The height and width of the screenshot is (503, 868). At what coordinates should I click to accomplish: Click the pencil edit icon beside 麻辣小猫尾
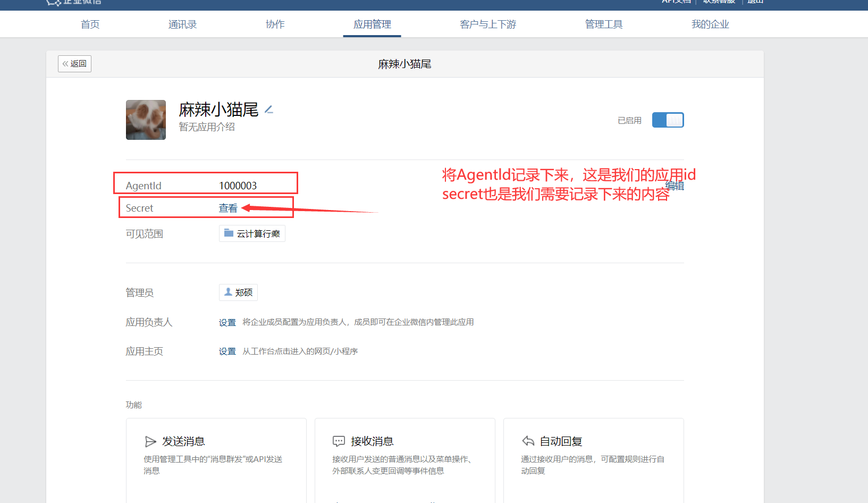[x=269, y=110]
